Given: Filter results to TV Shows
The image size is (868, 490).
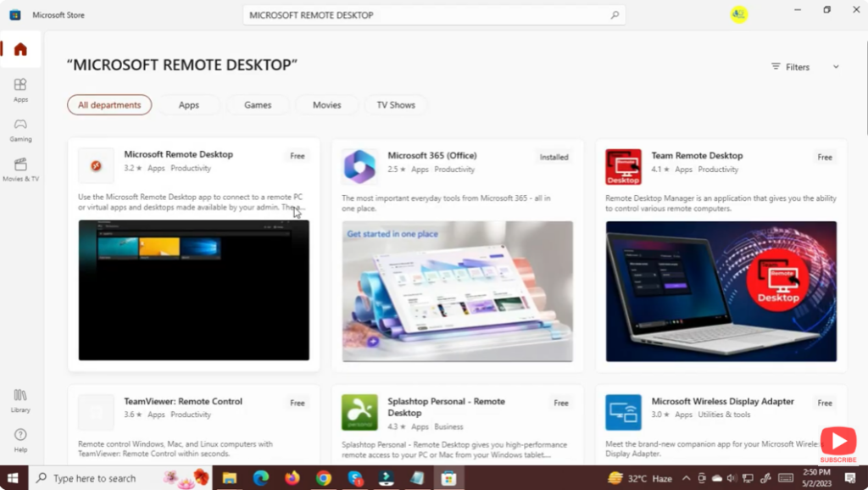Looking at the screenshot, I should click(x=395, y=104).
